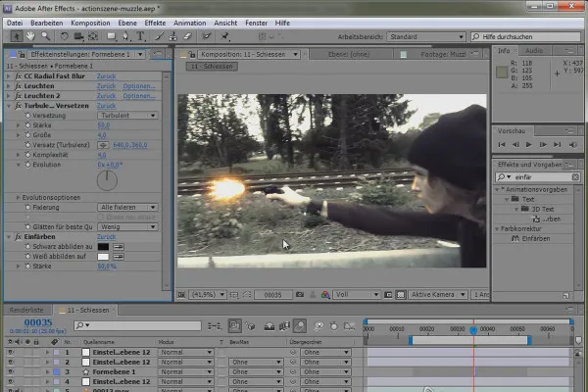Image resolution: width=588 pixels, height=392 pixels.
Task: Select the Unified Camera tool
Action: pyautogui.click(x=78, y=36)
